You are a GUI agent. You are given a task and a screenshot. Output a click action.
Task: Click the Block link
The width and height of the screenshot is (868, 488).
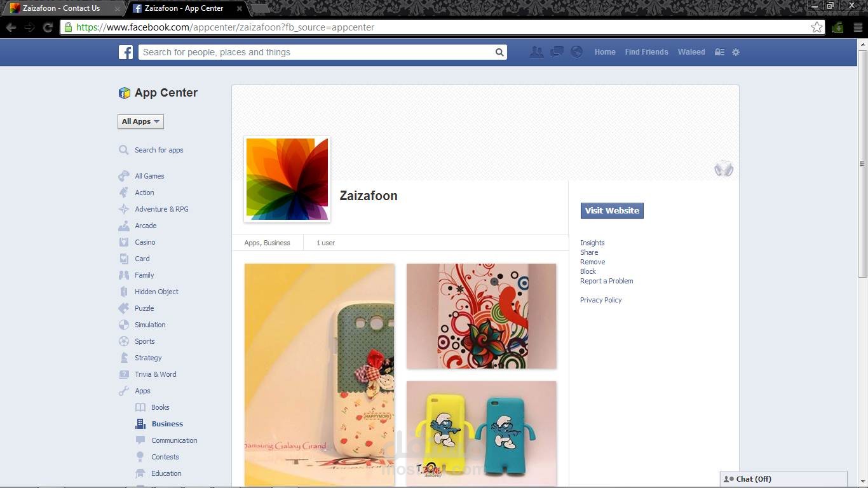point(588,271)
